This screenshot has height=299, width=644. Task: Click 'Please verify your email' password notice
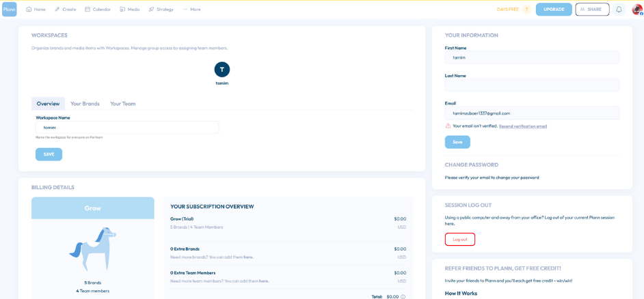492,177
